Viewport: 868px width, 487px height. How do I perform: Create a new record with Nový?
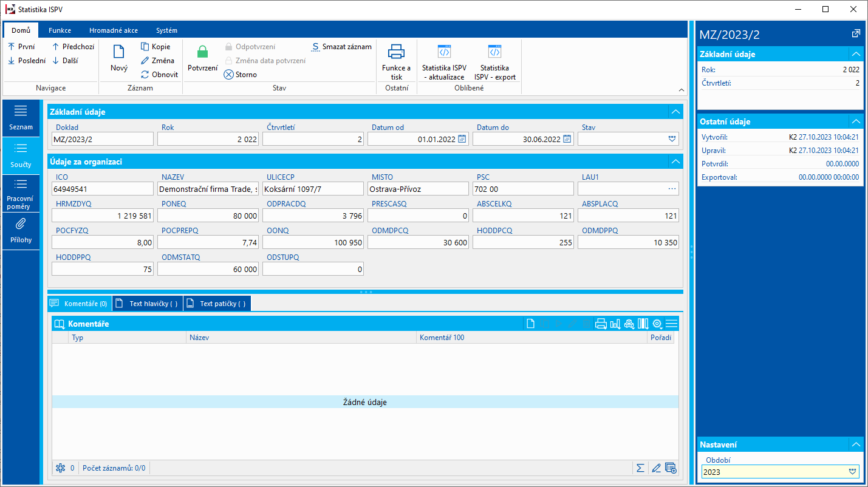119,53
